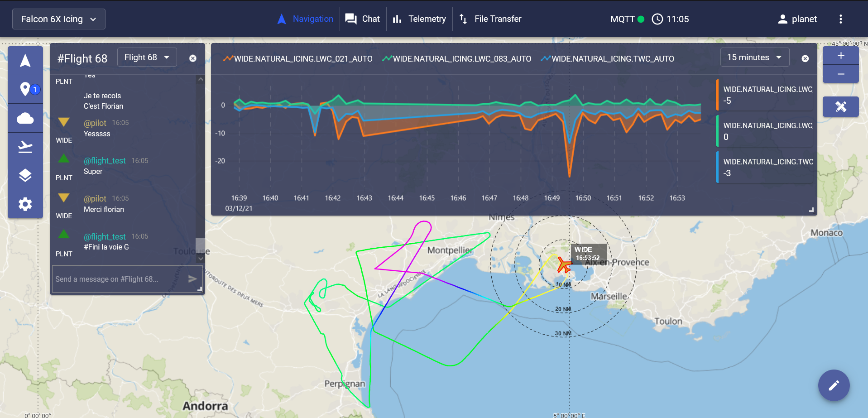Close the #Flight 68 chat panel
The image size is (868, 418).
pyautogui.click(x=193, y=58)
